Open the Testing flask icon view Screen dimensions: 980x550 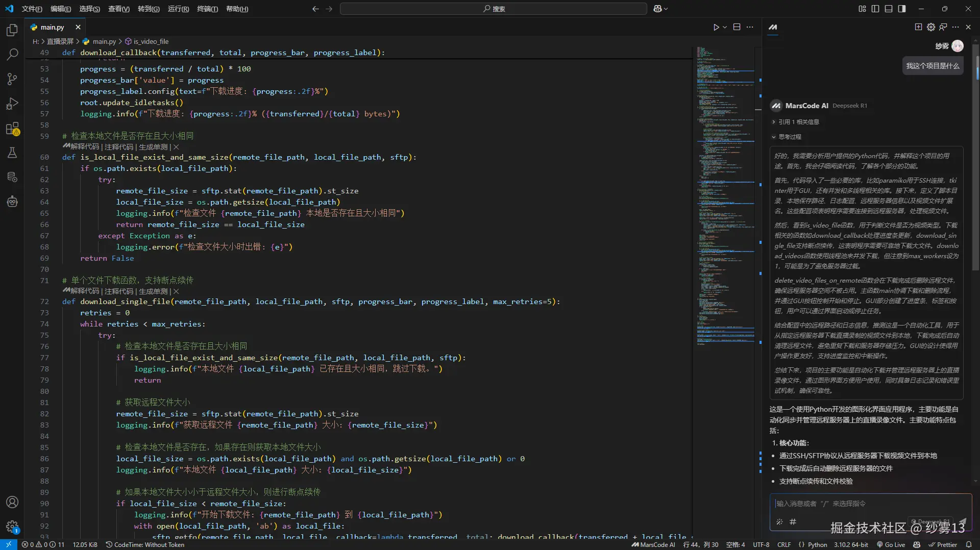tap(12, 153)
